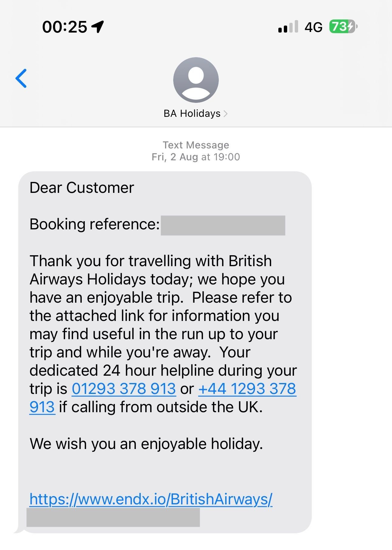Open the contact avatar picture
This screenshot has height=550, width=392.
tap(196, 80)
